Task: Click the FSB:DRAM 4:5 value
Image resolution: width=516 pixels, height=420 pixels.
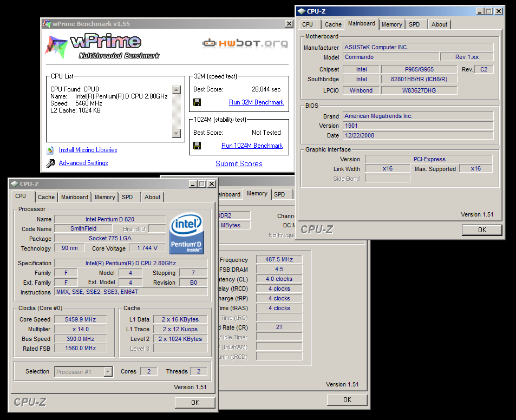Action: click(x=279, y=269)
